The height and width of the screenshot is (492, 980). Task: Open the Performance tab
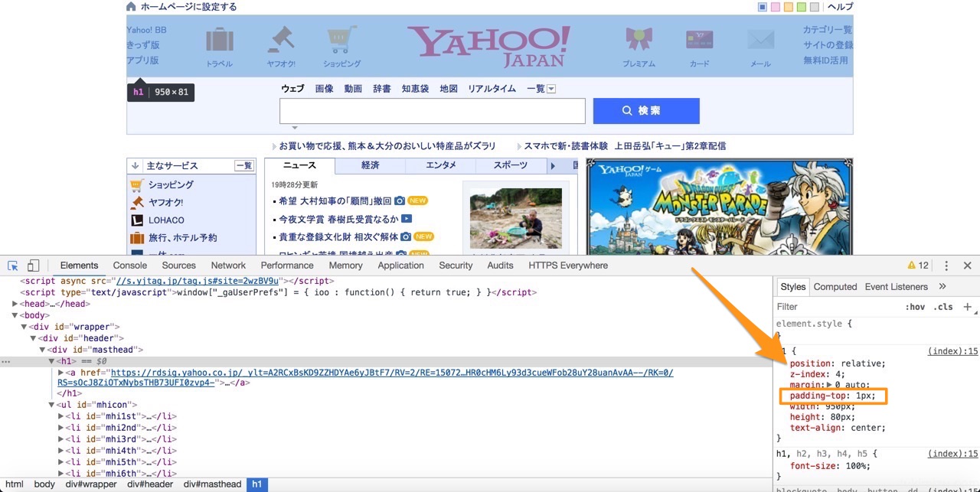coord(287,266)
